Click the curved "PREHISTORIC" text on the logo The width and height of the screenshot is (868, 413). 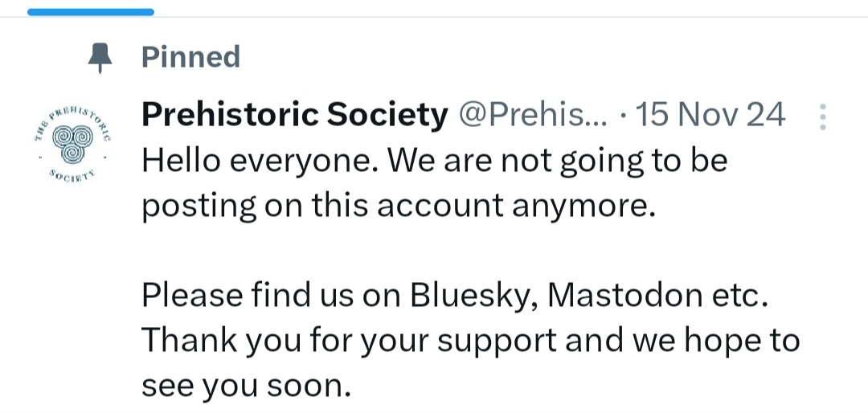coord(76,113)
